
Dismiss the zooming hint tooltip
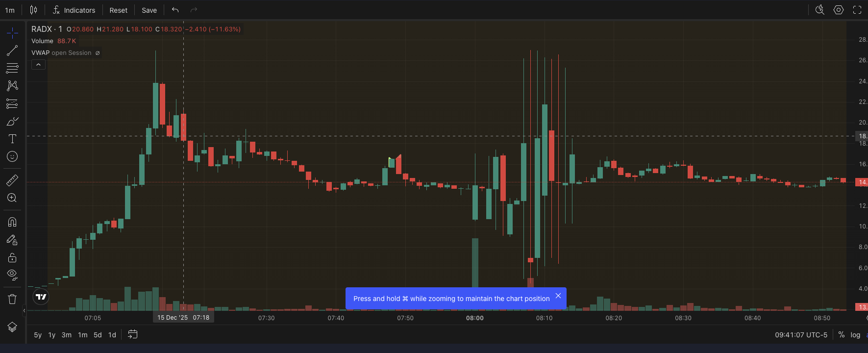(558, 296)
